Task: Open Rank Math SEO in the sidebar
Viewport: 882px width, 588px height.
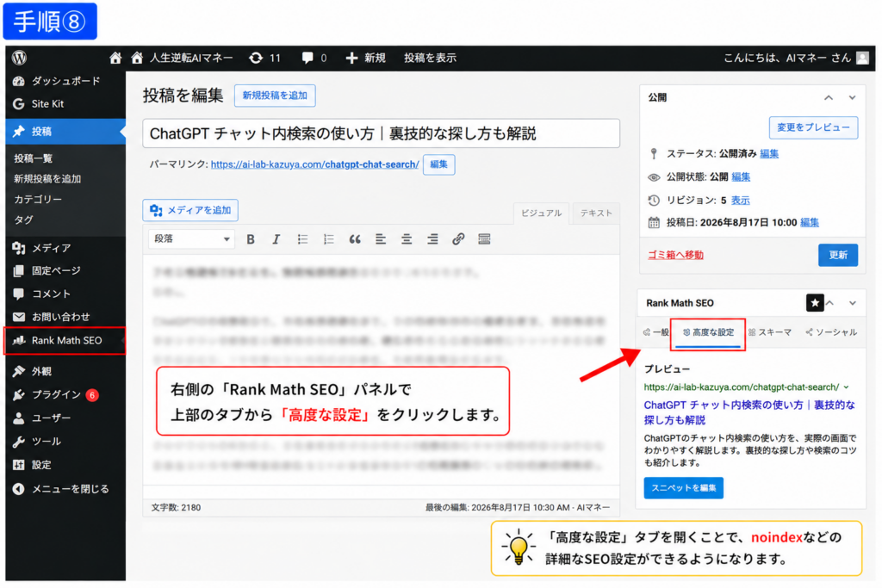Action: point(65,341)
